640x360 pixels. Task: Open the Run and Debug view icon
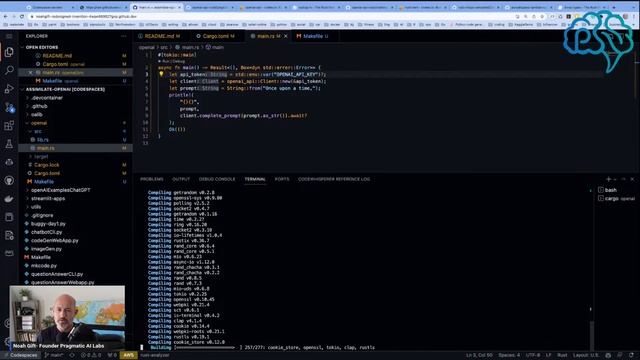point(9,89)
